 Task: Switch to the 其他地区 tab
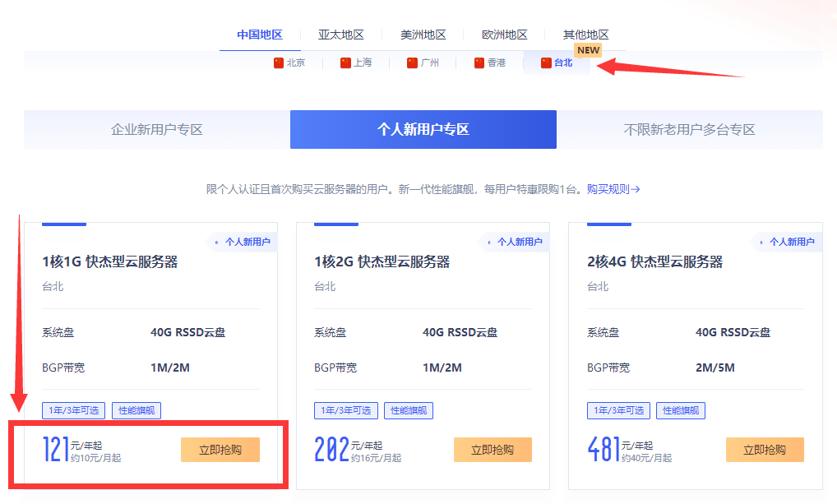586,35
